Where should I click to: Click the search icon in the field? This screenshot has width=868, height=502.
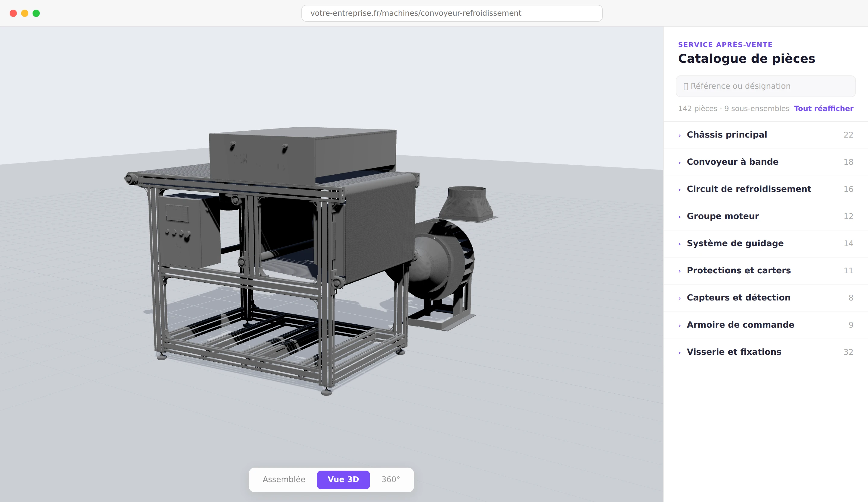(x=685, y=87)
